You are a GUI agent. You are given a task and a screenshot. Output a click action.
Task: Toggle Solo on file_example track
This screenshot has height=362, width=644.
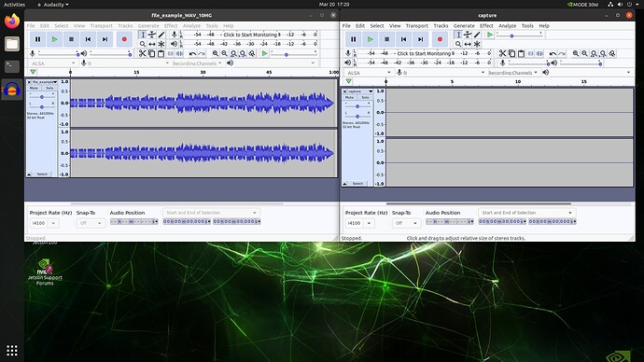click(x=49, y=88)
